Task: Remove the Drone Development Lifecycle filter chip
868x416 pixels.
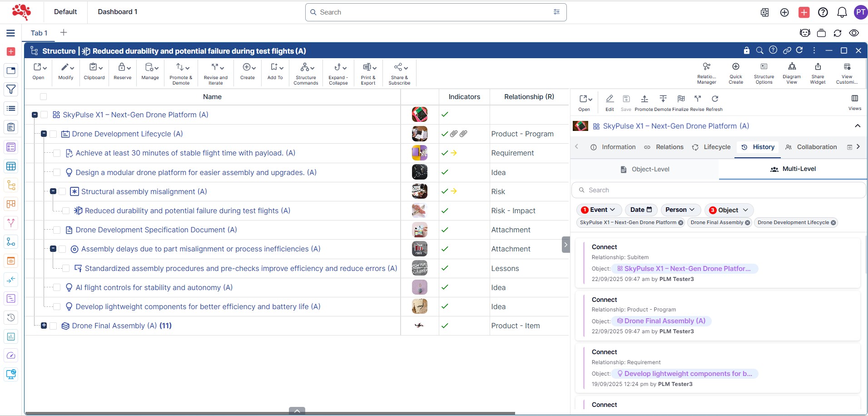Action: tap(833, 223)
